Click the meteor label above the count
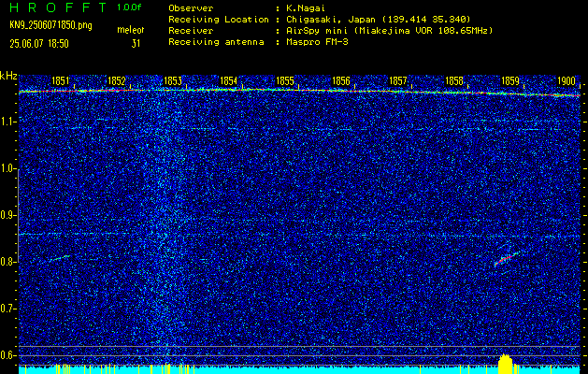The image size is (588, 374). click(131, 30)
